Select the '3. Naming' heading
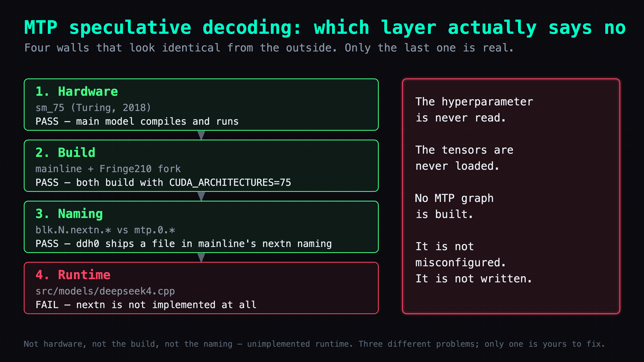 point(69,214)
